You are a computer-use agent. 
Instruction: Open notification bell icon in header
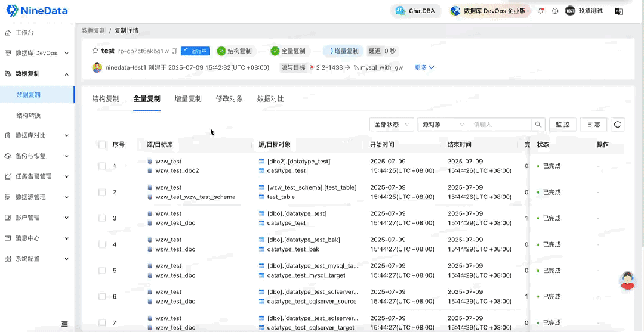tap(541, 11)
